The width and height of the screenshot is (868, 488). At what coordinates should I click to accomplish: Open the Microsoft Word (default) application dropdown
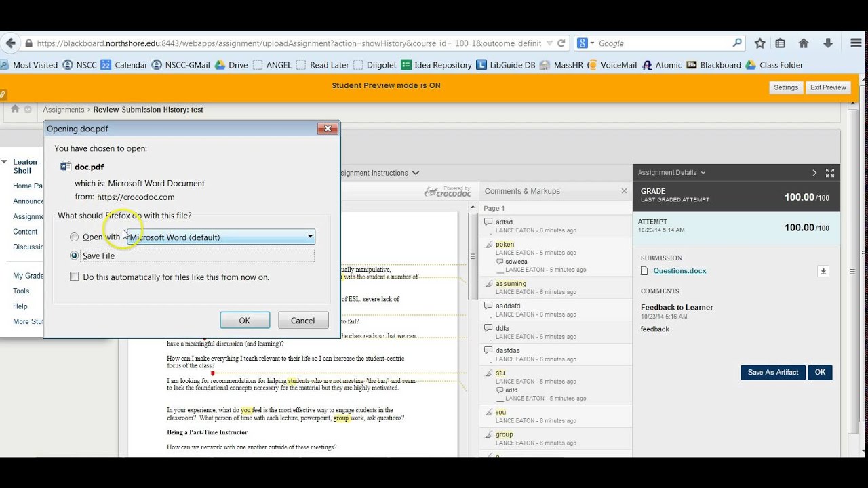221,237
